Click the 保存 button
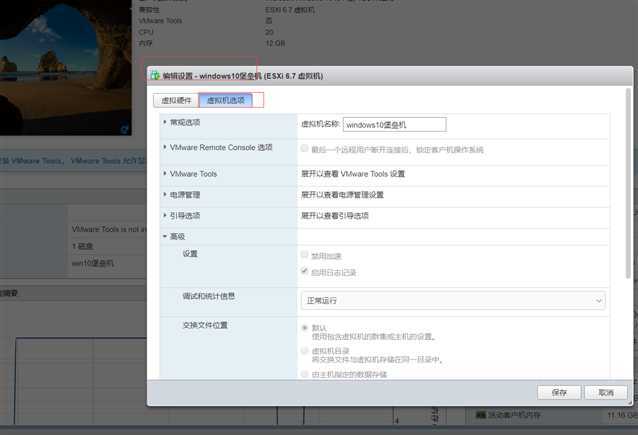 (559, 393)
